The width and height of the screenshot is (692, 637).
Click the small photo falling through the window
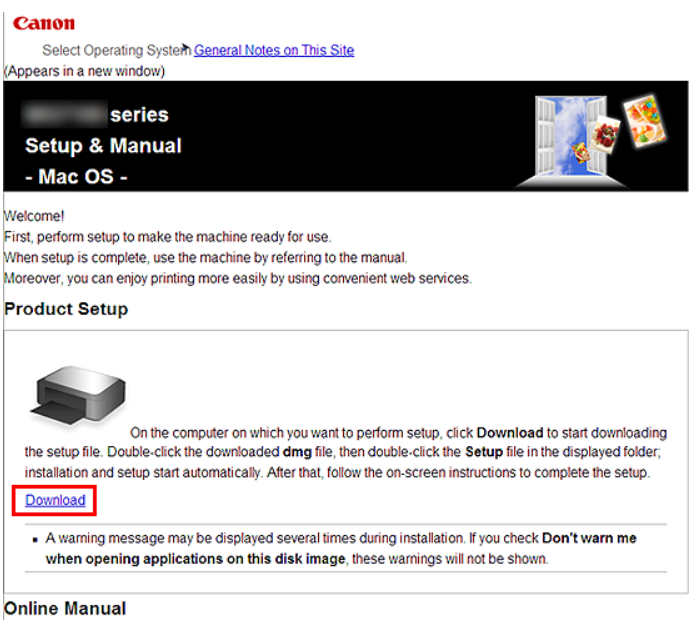581,153
